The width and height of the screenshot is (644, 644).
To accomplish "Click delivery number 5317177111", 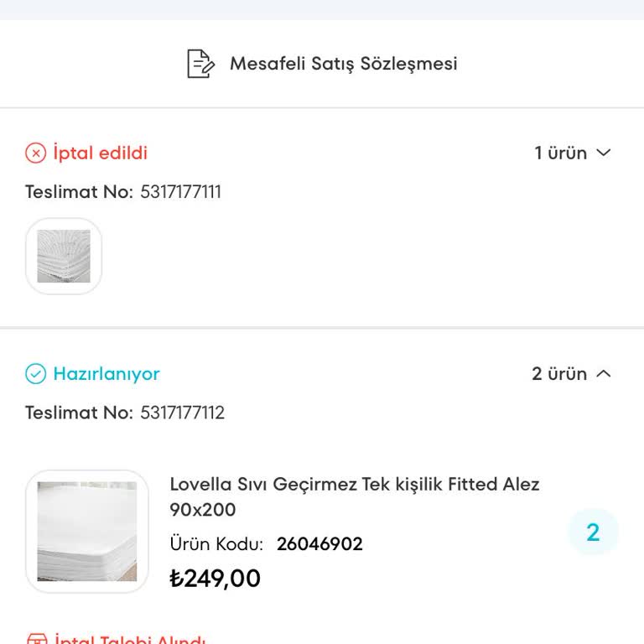I will (180, 191).
